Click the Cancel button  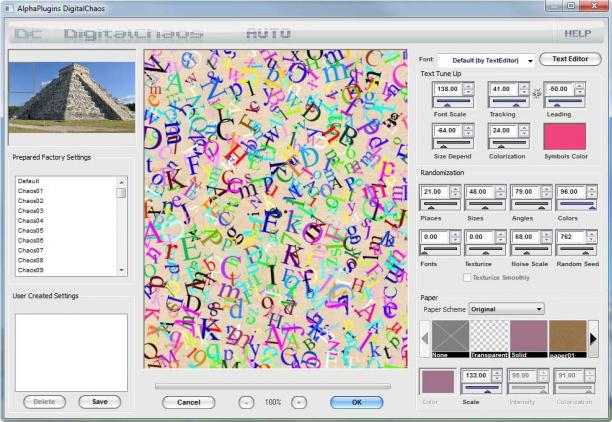coord(189,402)
